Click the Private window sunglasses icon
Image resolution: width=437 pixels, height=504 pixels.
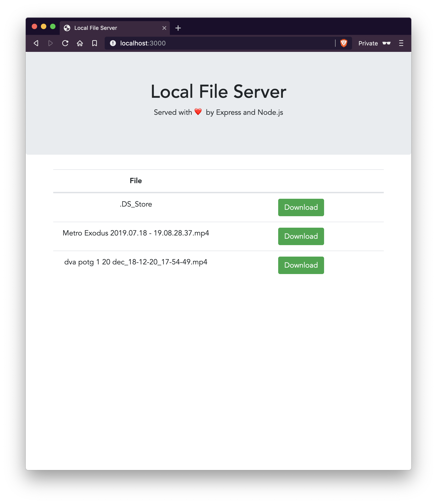click(386, 43)
